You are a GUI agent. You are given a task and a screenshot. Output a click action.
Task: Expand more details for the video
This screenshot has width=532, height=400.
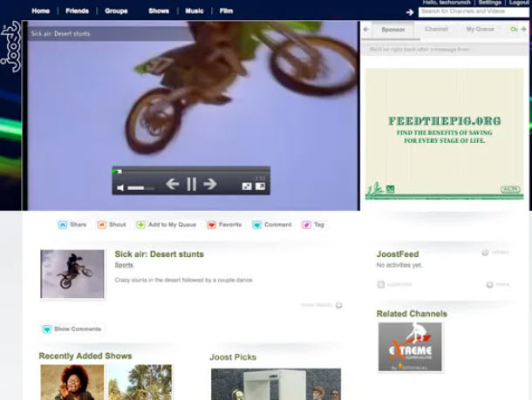point(321,305)
